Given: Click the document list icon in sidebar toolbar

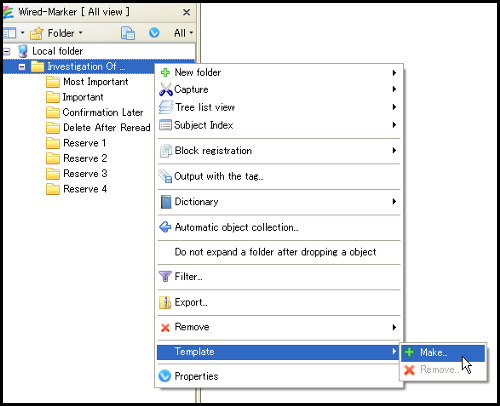Looking at the screenshot, I should [x=128, y=33].
